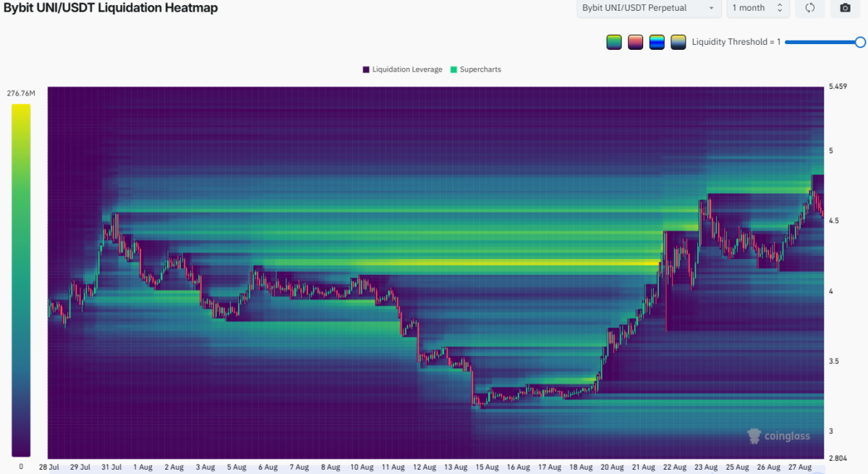Select the pink-purple color scheme swatch
This screenshot has height=474, width=868.
click(x=635, y=42)
